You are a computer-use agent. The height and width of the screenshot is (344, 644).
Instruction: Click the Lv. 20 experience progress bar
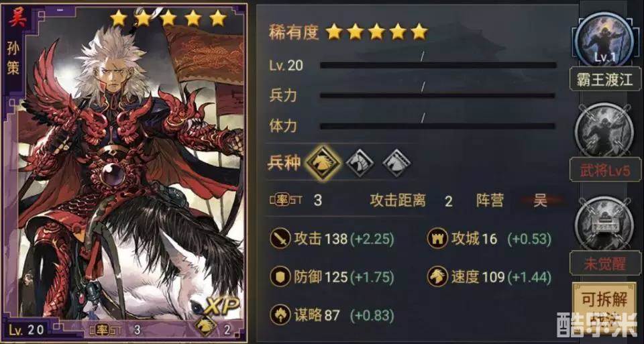coord(438,65)
